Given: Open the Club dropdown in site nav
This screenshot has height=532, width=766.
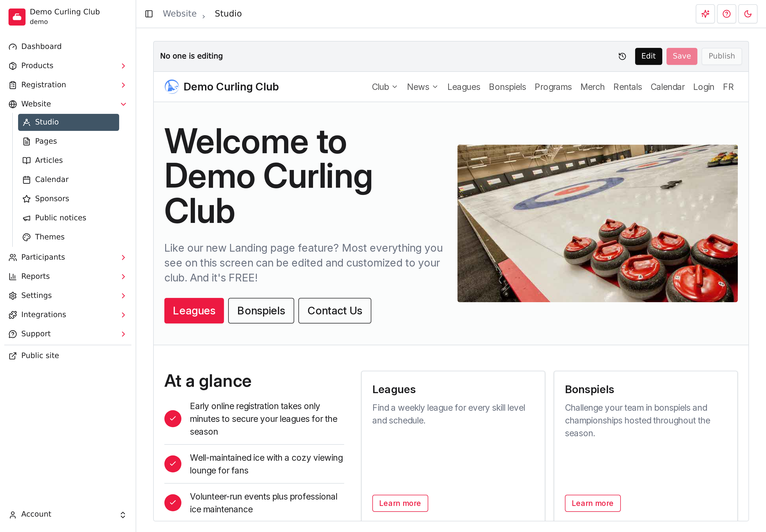Looking at the screenshot, I should point(385,87).
